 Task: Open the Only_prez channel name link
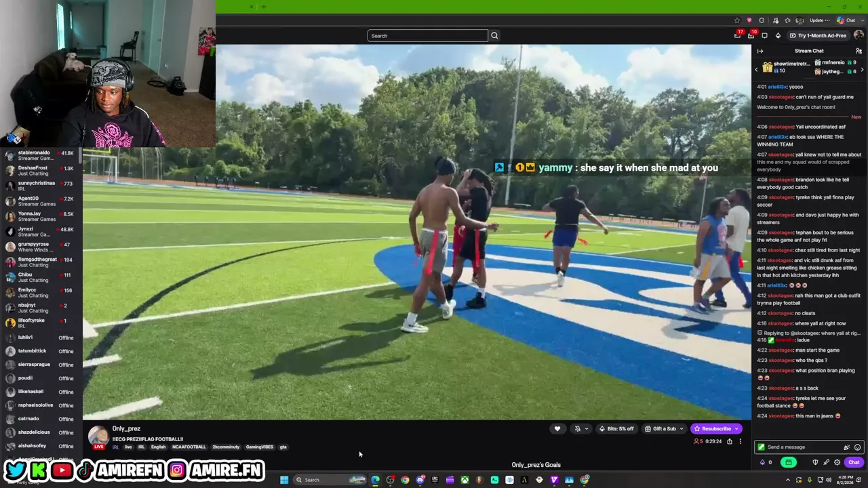(x=126, y=429)
